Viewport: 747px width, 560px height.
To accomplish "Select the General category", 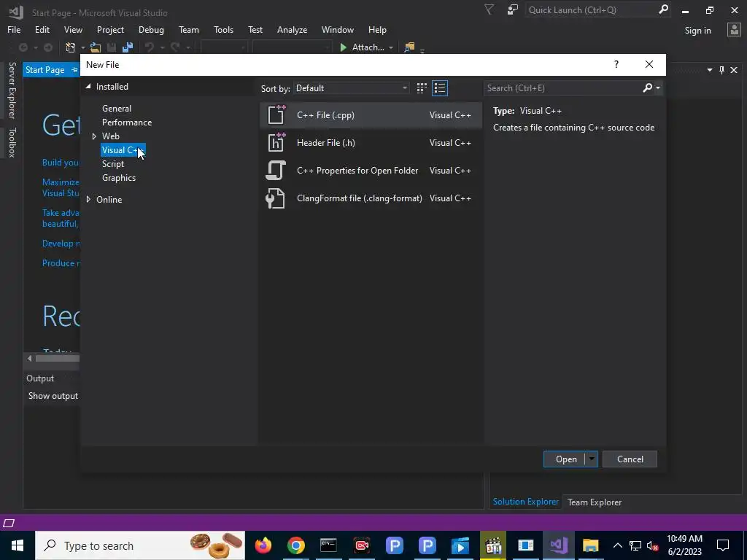I will [117, 109].
